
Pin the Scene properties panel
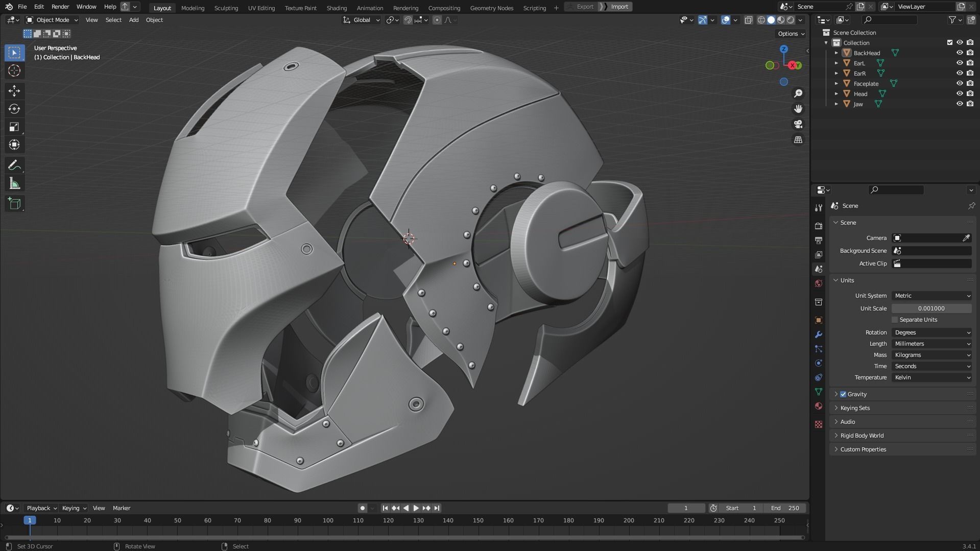[971, 206]
